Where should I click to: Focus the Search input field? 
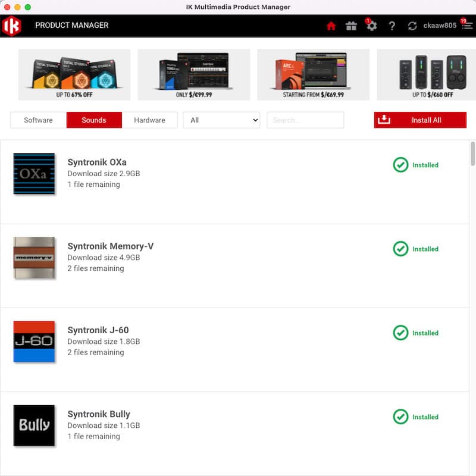tap(305, 120)
